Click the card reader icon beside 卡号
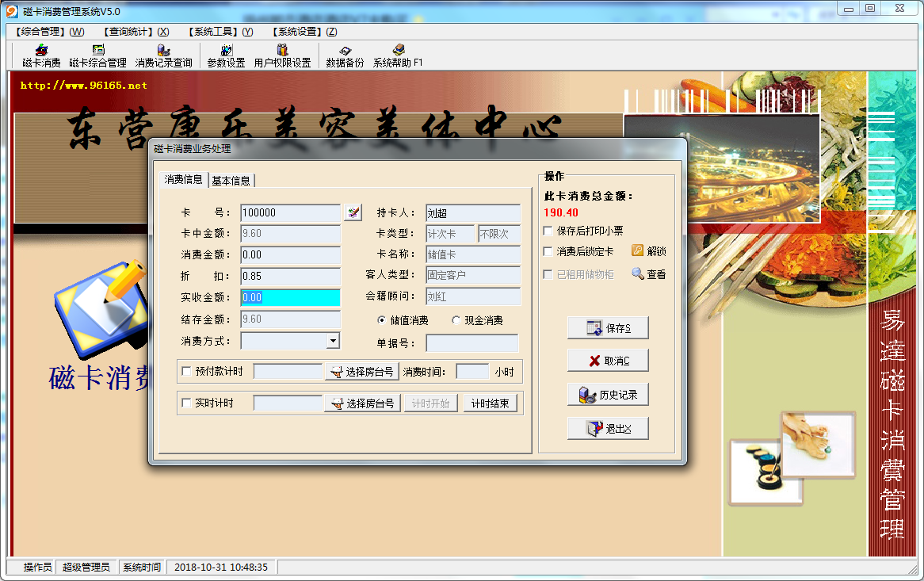The width and height of the screenshot is (924, 581). coord(353,212)
